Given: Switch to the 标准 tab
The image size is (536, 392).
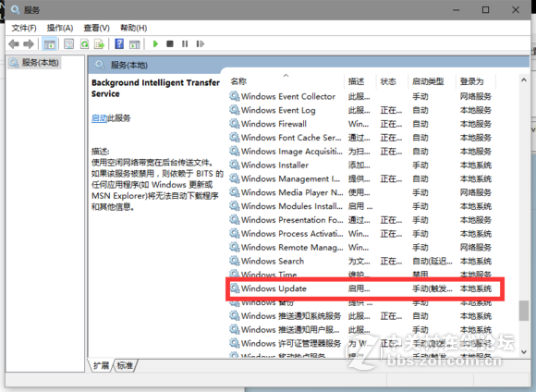Looking at the screenshot, I should coord(125,366).
